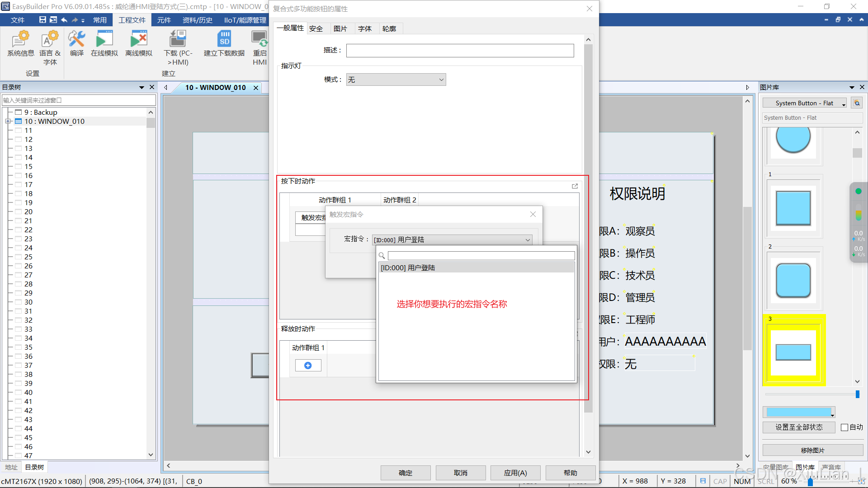This screenshot has width=868, height=488.
Task: Open the 模式 indicator dropdown
Action: tap(396, 80)
